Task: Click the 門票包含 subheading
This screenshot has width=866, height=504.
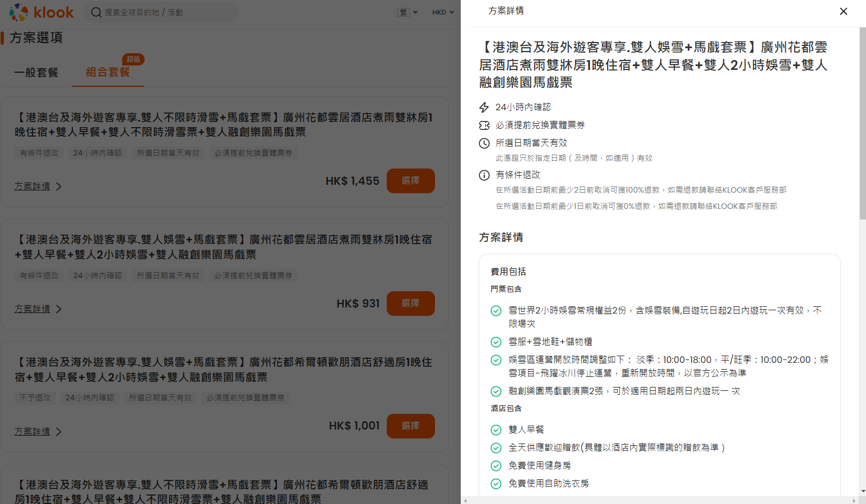Action: [506, 289]
